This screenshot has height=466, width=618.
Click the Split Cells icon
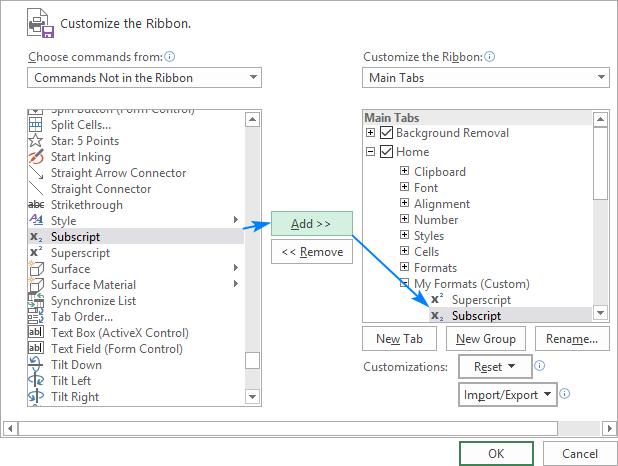[36, 125]
